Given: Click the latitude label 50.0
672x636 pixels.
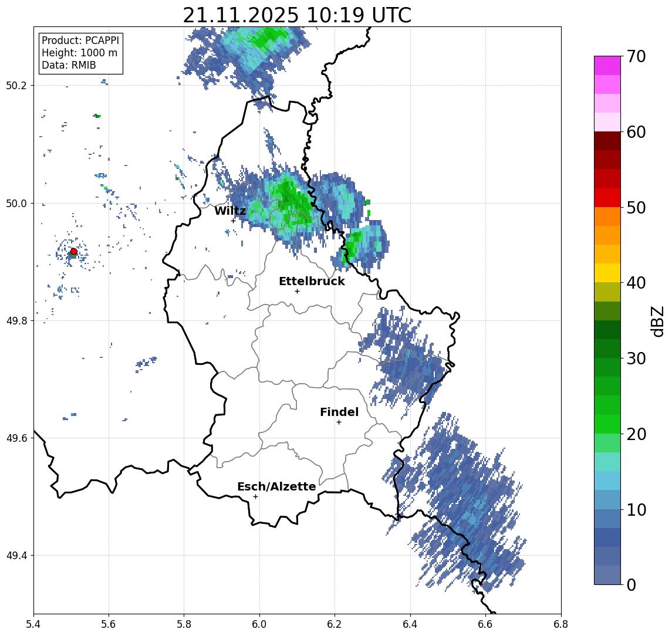Looking at the screenshot, I should (16, 203).
